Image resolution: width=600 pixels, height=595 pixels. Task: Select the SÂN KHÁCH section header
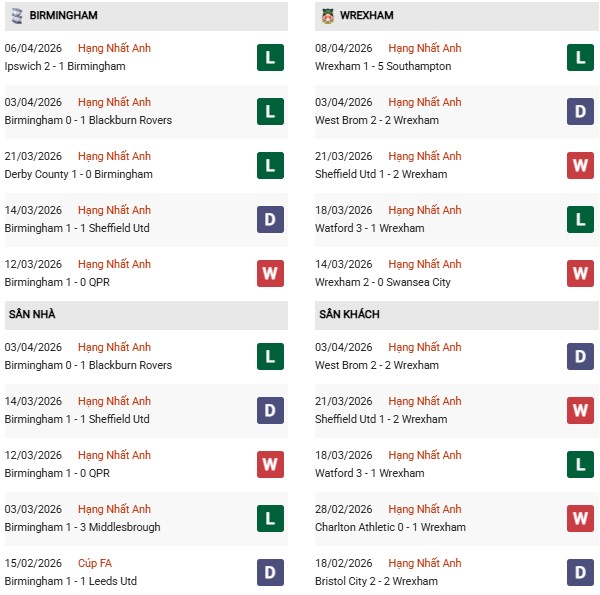coord(349,315)
